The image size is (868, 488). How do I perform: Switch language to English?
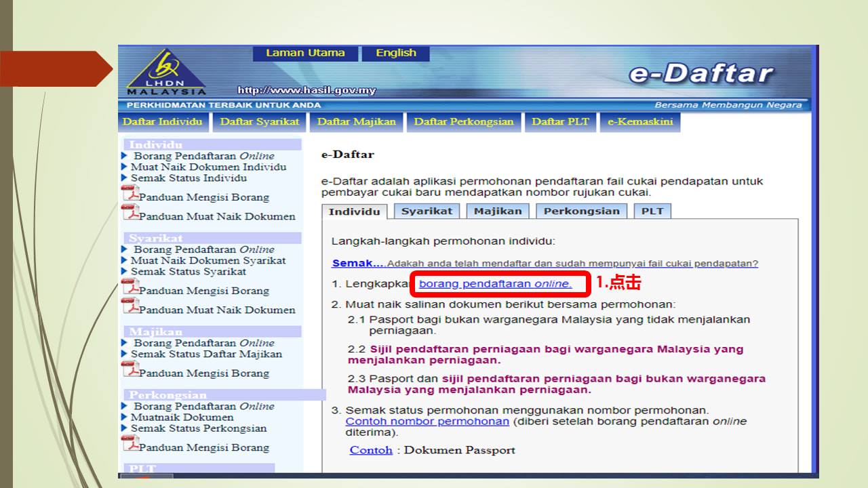pyautogui.click(x=396, y=53)
